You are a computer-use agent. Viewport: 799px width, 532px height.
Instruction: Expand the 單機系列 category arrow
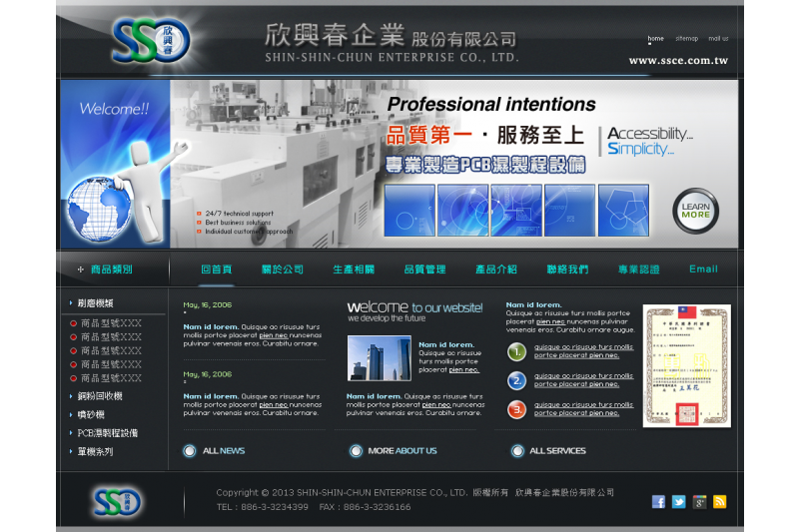[71, 451]
